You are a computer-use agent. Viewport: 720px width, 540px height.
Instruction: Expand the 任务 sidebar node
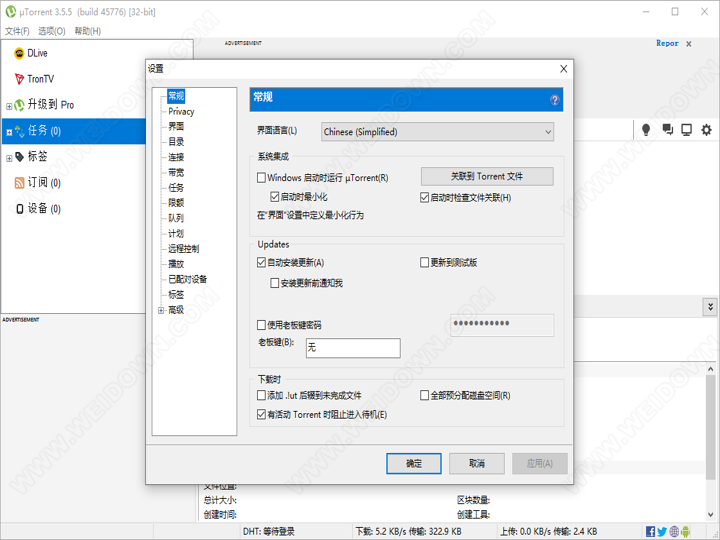pyautogui.click(x=9, y=133)
